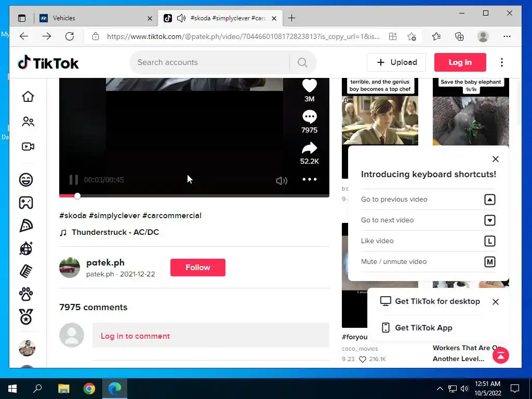Click the red Log in button
This screenshot has width=532, height=399.
pos(460,62)
